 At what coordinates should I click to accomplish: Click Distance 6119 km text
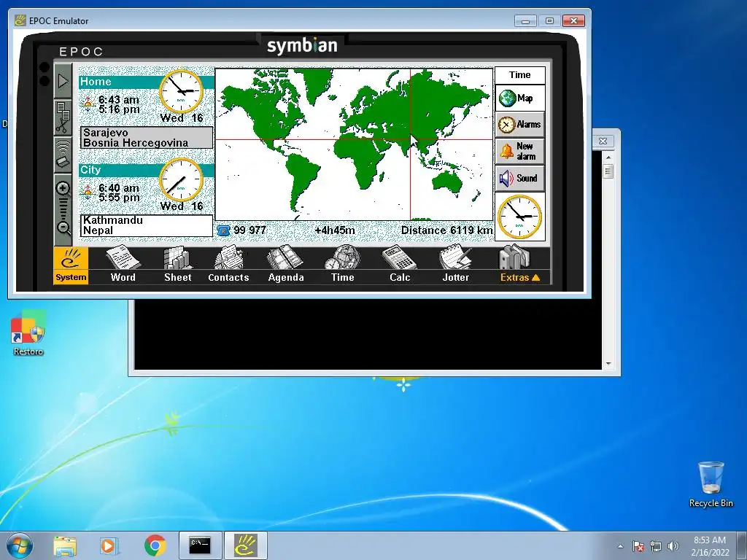pyautogui.click(x=447, y=230)
